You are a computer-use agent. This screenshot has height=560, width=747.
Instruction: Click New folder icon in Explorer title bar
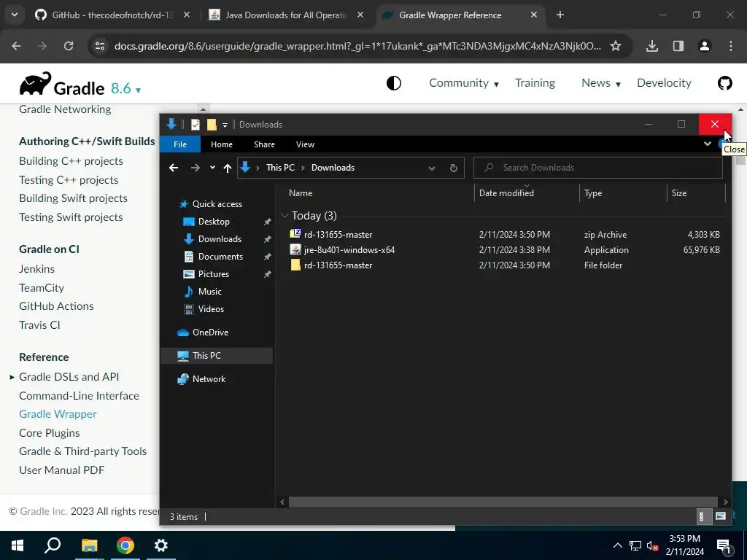click(x=212, y=125)
